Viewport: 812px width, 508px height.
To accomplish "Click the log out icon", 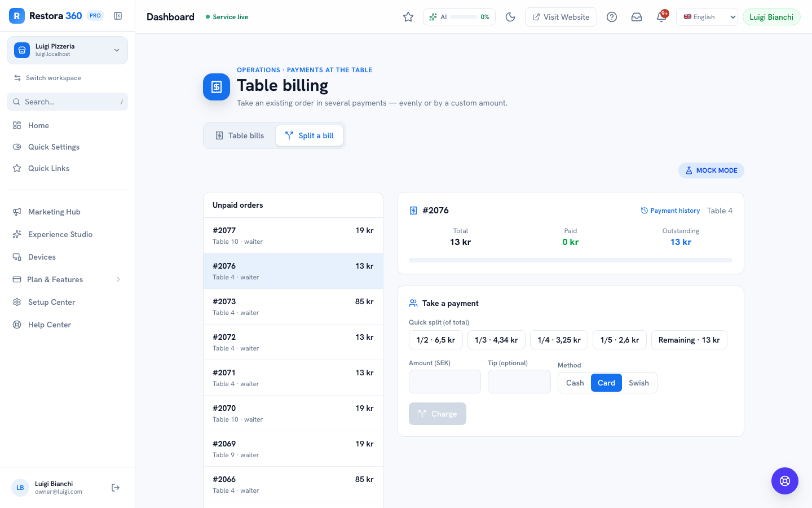I will 116,488.
